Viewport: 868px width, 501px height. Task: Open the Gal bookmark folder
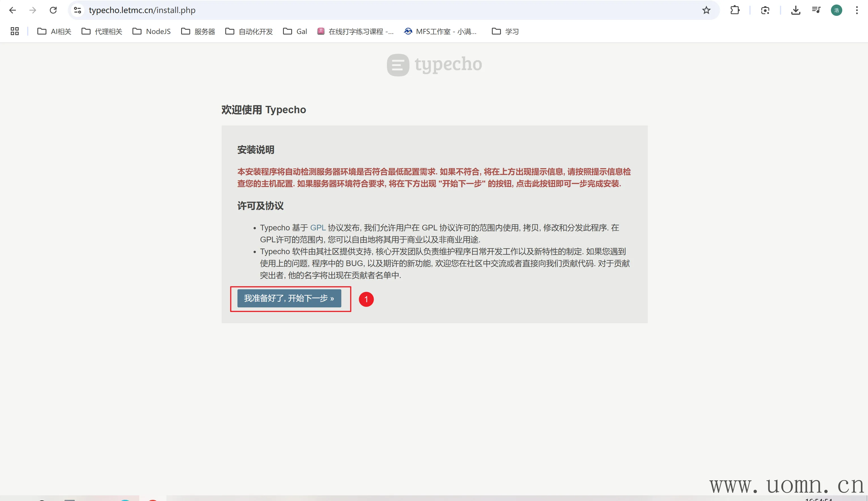click(295, 31)
